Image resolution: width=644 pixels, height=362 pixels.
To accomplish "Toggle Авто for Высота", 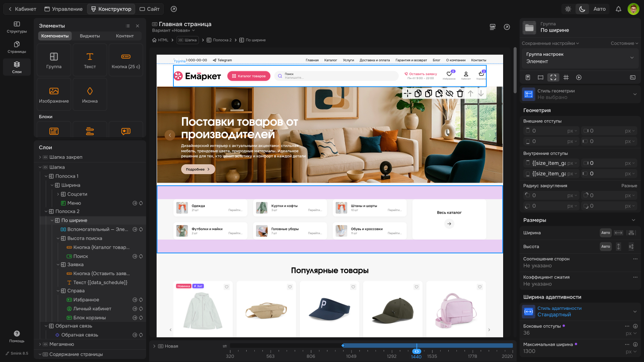I will tap(605, 246).
